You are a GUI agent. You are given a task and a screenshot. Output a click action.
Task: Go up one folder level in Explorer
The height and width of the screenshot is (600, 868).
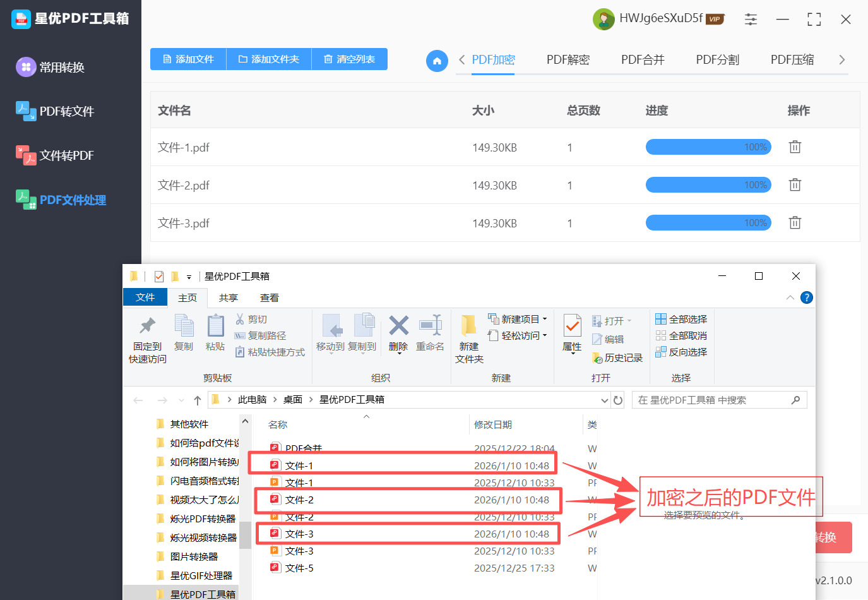(x=198, y=400)
